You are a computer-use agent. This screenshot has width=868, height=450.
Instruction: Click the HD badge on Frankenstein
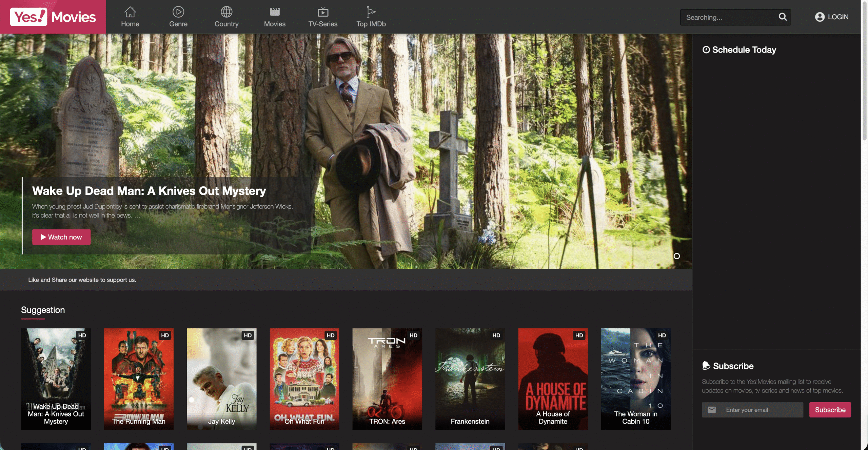496,335
